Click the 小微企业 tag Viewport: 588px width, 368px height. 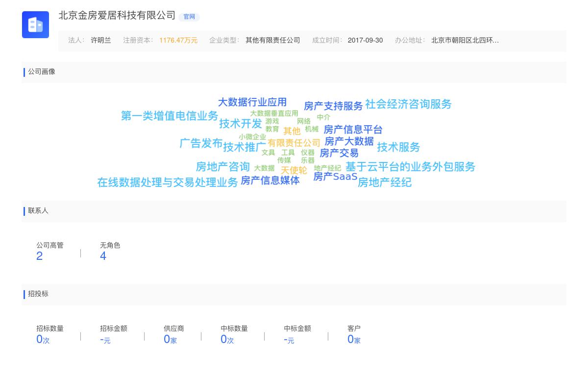[x=252, y=137]
